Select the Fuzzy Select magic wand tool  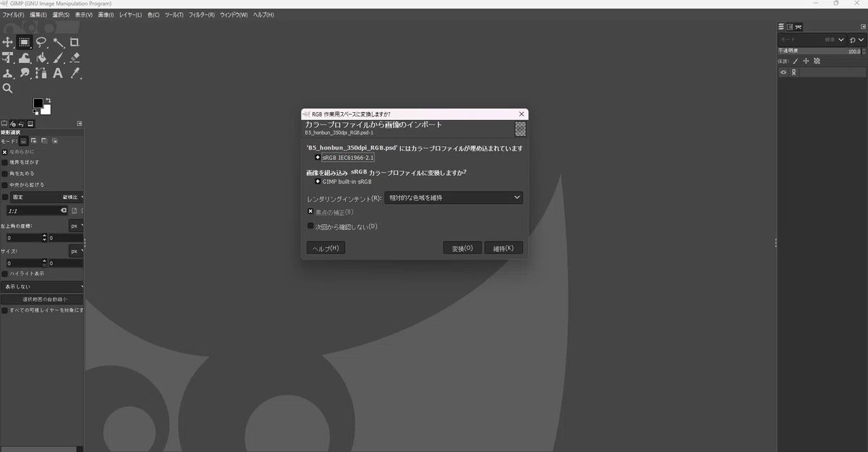point(58,42)
